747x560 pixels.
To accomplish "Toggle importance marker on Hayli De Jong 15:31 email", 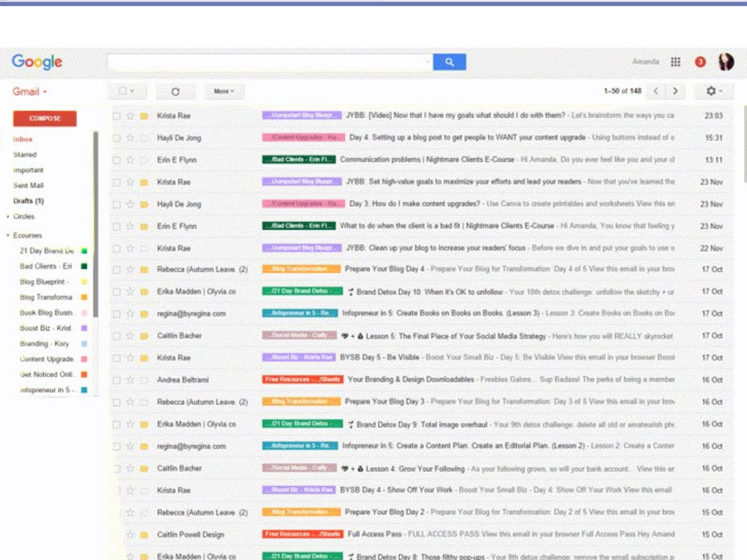I will coord(144,137).
